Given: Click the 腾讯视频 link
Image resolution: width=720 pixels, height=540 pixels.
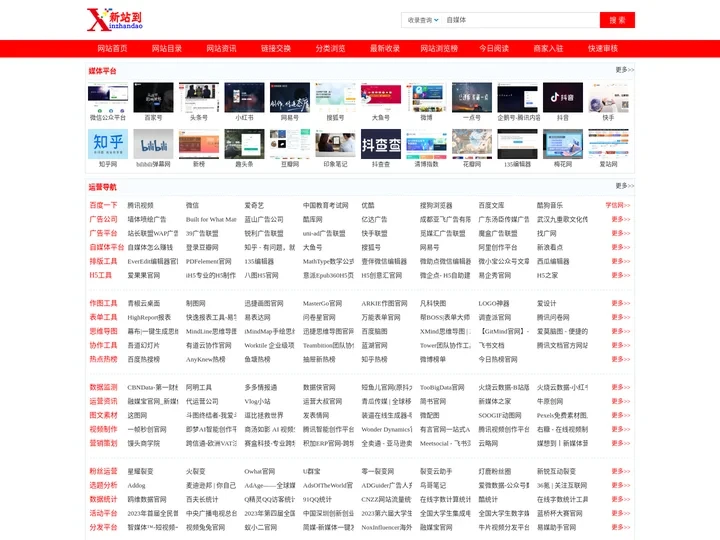Looking at the screenshot, I should [141, 206].
